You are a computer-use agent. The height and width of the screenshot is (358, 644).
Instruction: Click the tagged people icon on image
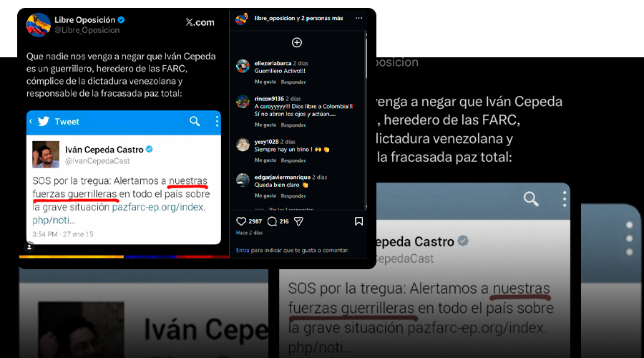point(29,247)
